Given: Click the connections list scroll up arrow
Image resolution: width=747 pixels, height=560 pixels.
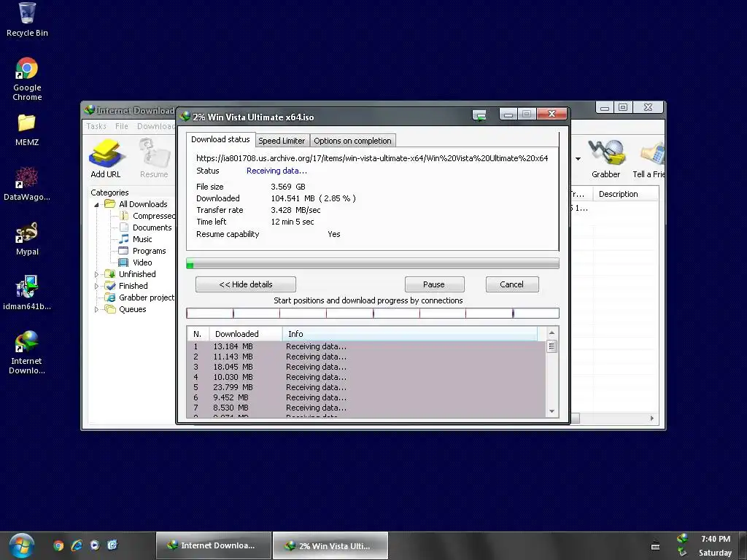Looking at the screenshot, I should click(551, 332).
